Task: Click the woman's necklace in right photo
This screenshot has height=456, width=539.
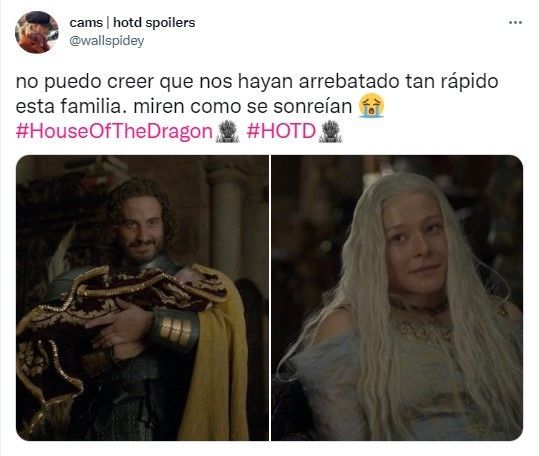Action: click(420, 306)
